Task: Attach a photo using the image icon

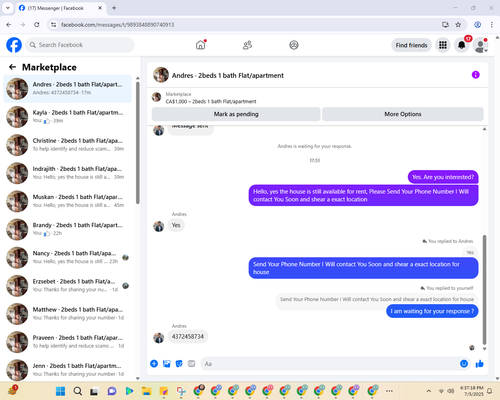Action: (167, 364)
